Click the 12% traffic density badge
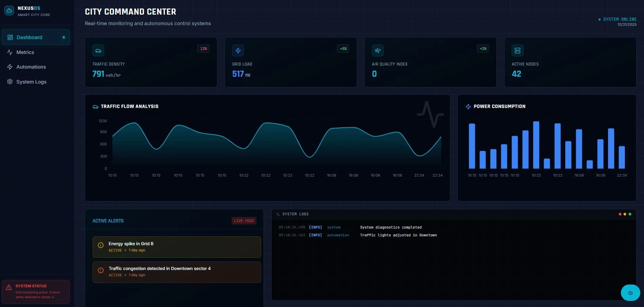The width and height of the screenshot is (644, 307). click(203, 49)
